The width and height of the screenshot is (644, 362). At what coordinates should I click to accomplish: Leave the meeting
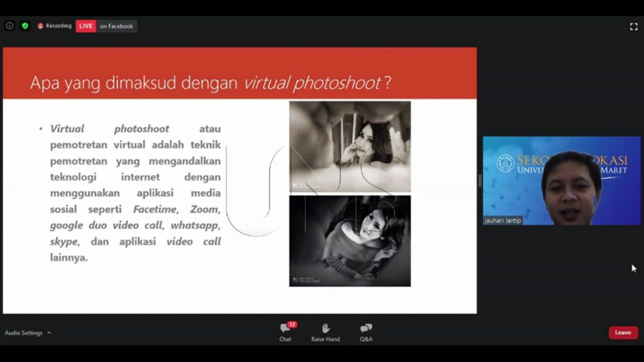(623, 332)
